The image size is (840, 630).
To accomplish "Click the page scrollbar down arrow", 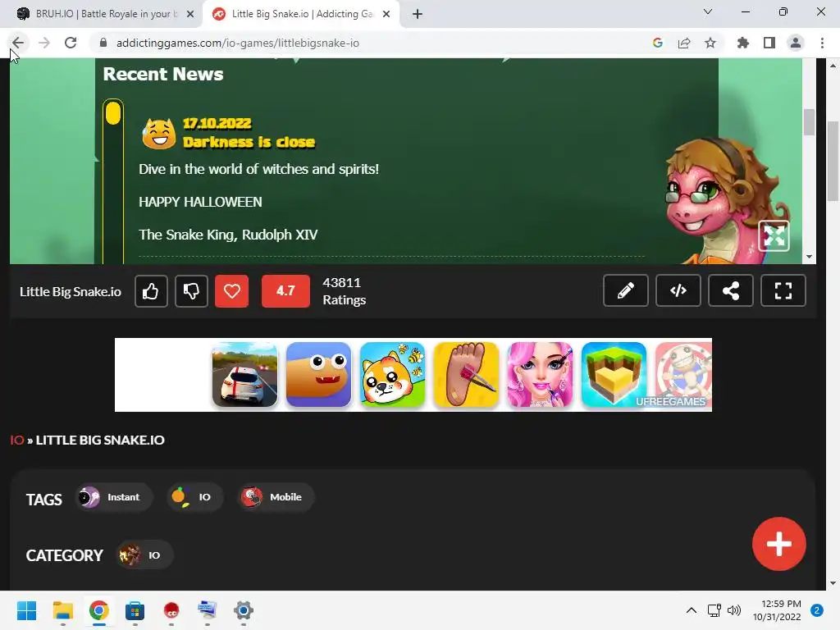I will [833, 583].
